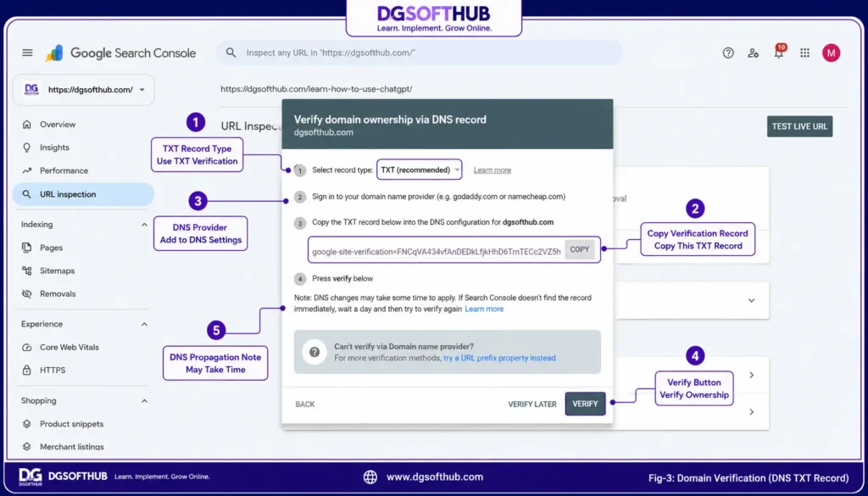Click the Core Web Vitals gauge icon

(x=26, y=347)
